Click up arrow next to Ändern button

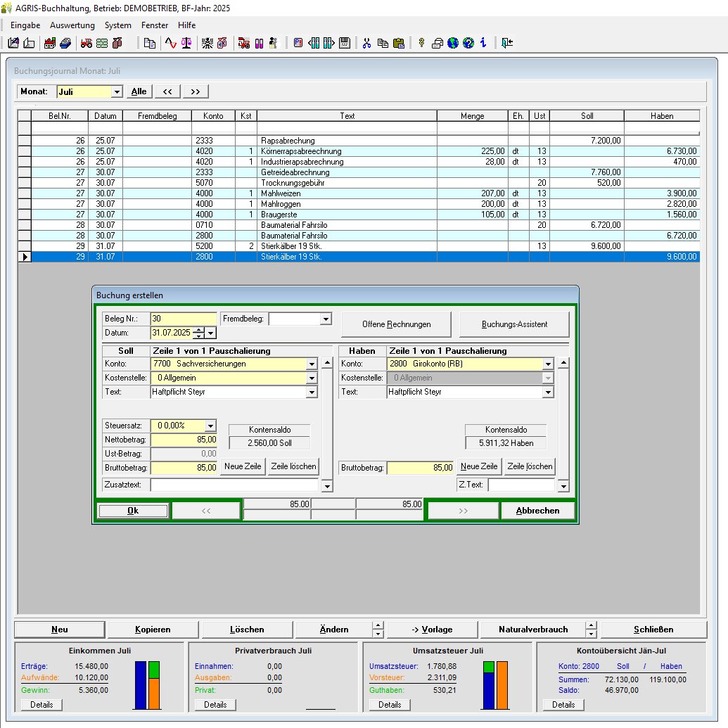[x=378, y=625]
